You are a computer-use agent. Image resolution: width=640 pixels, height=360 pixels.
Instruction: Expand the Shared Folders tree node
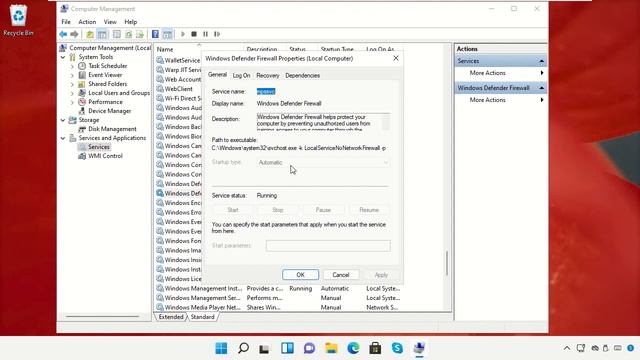(72, 84)
